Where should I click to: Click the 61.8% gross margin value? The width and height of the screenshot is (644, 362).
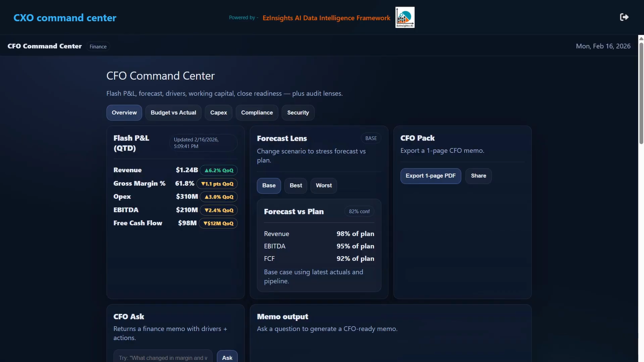click(185, 183)
